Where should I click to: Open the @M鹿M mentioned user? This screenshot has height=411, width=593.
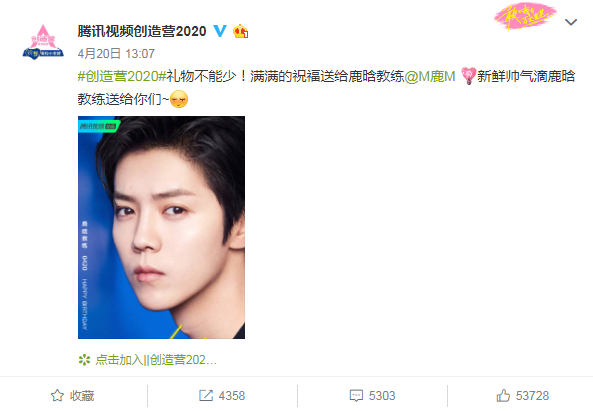430,76
